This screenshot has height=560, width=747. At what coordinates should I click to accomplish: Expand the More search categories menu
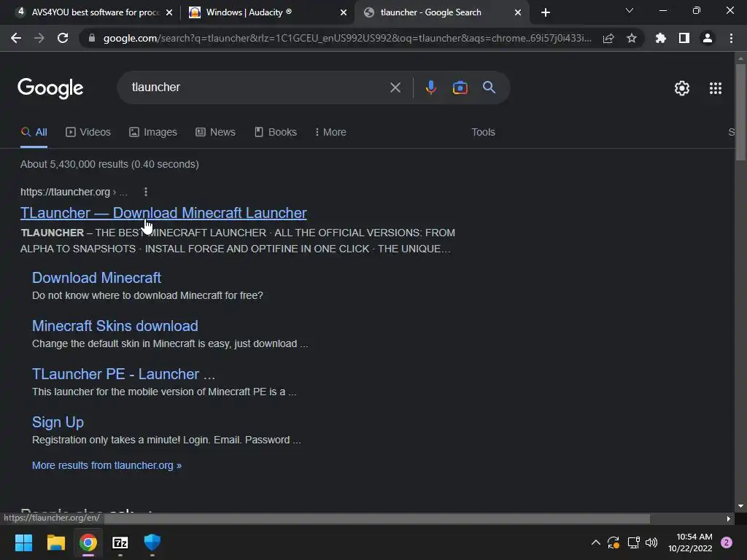tap(330, 133)
